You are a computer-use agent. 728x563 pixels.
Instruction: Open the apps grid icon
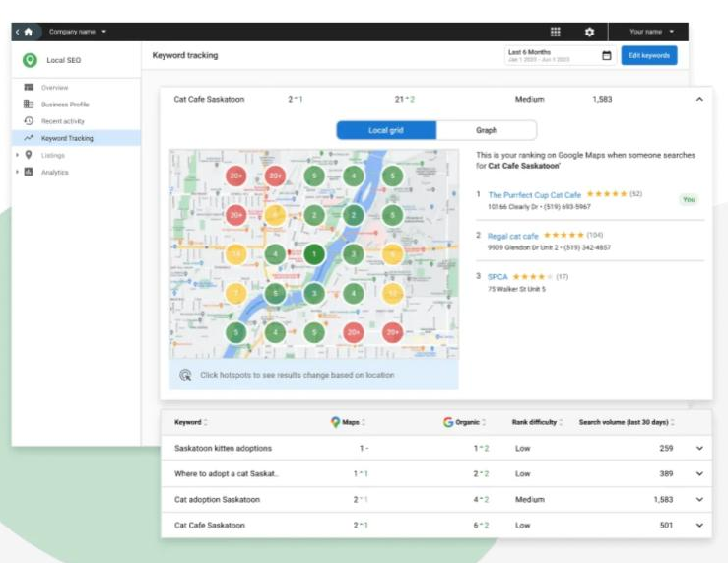(x=555, y=32)
